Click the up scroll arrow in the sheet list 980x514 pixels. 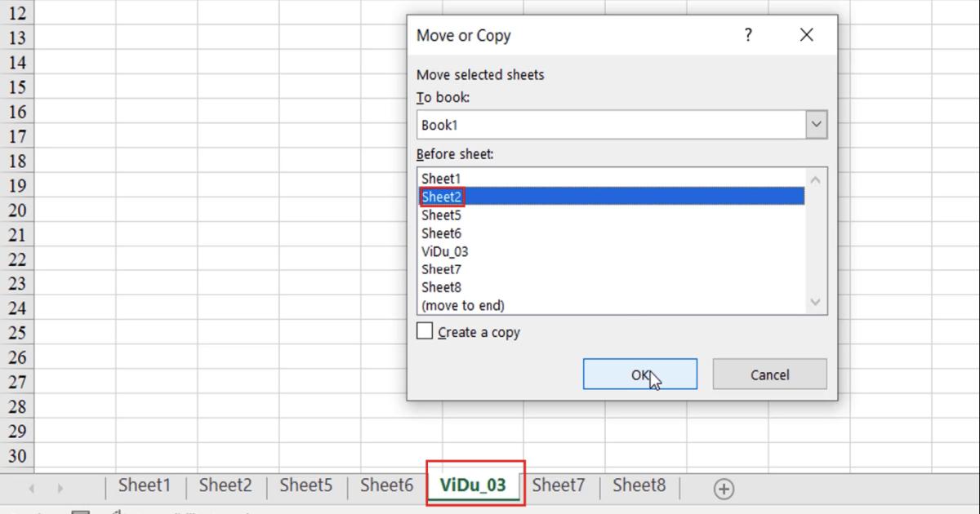point(814,178)
